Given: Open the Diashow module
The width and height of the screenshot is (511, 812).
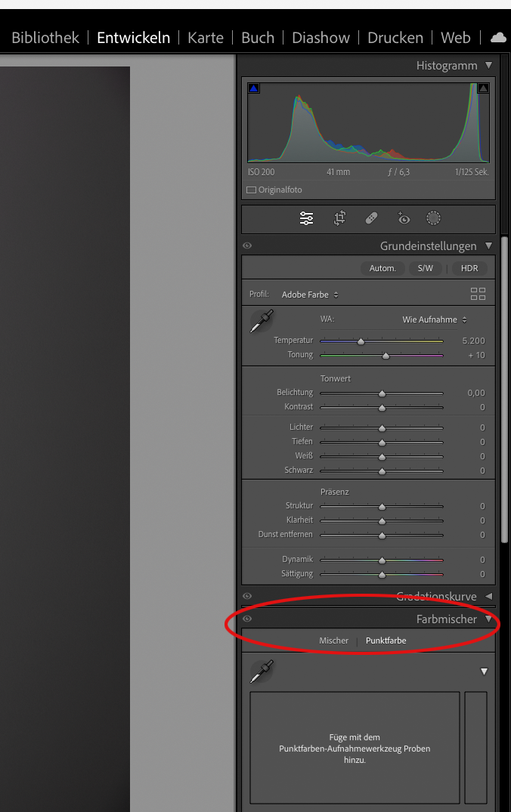Looking at the screenshot, I should [321, 38].
